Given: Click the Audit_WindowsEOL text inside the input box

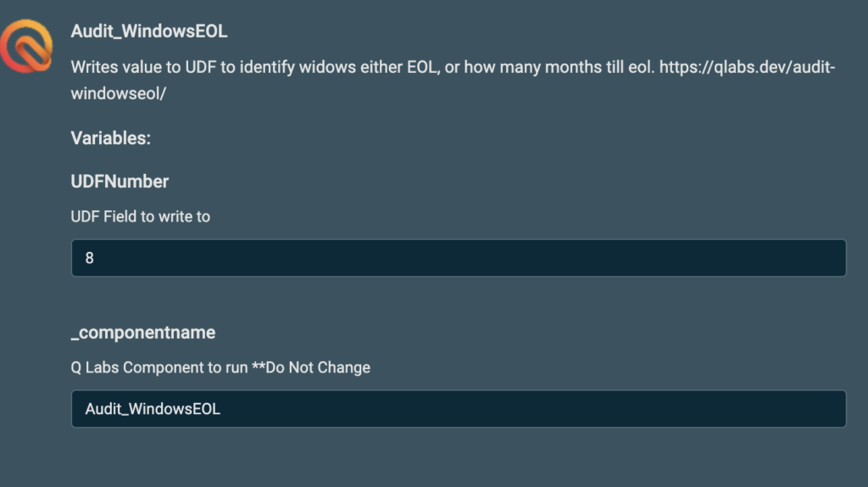Looking at the screenshot, I should click(153, 409).
